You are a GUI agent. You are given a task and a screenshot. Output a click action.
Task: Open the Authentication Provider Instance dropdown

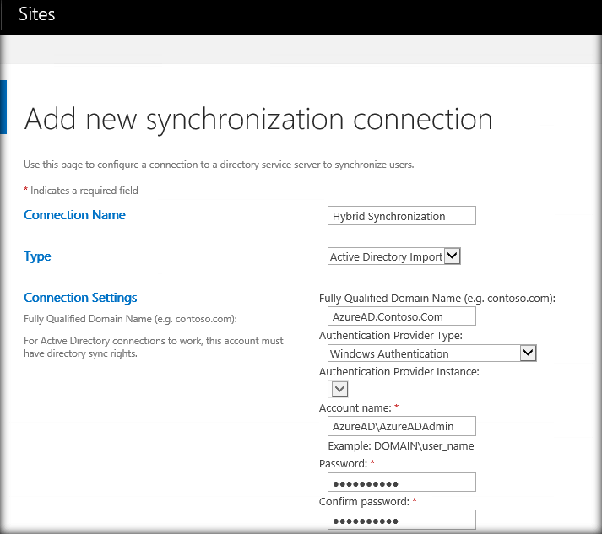[339, 389]
